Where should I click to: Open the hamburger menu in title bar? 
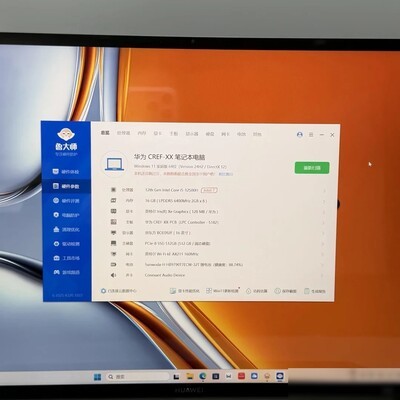tap(311, 135)
